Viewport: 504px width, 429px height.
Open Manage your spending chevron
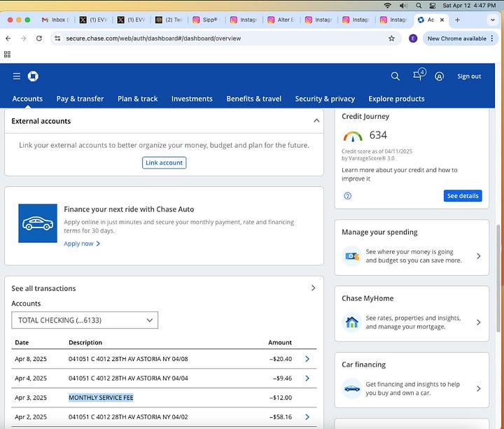478,256
